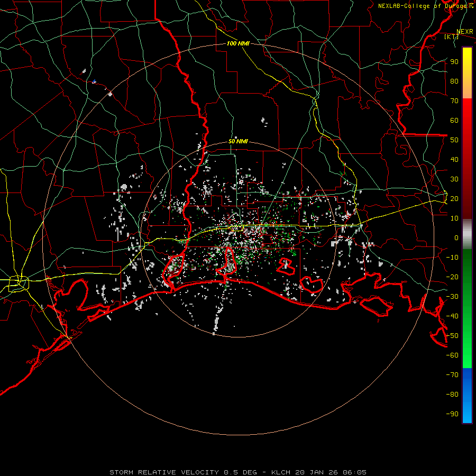Click the -20 value on the color scale
This screenshot has width=476, height=476.
tap(452, 277)
